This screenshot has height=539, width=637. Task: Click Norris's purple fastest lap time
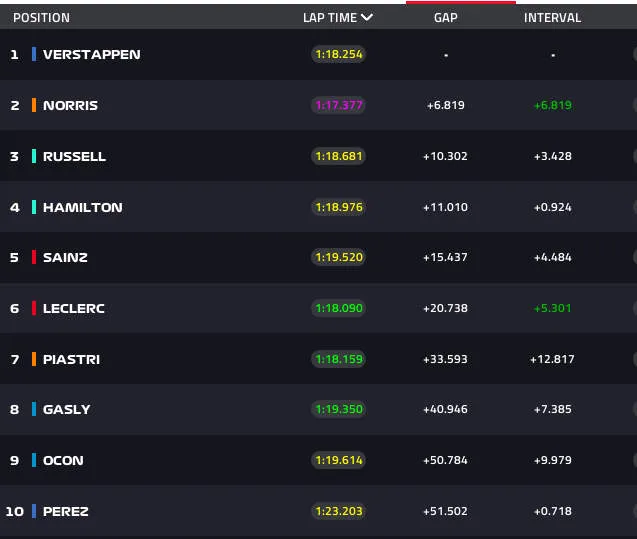coord(339,105)
